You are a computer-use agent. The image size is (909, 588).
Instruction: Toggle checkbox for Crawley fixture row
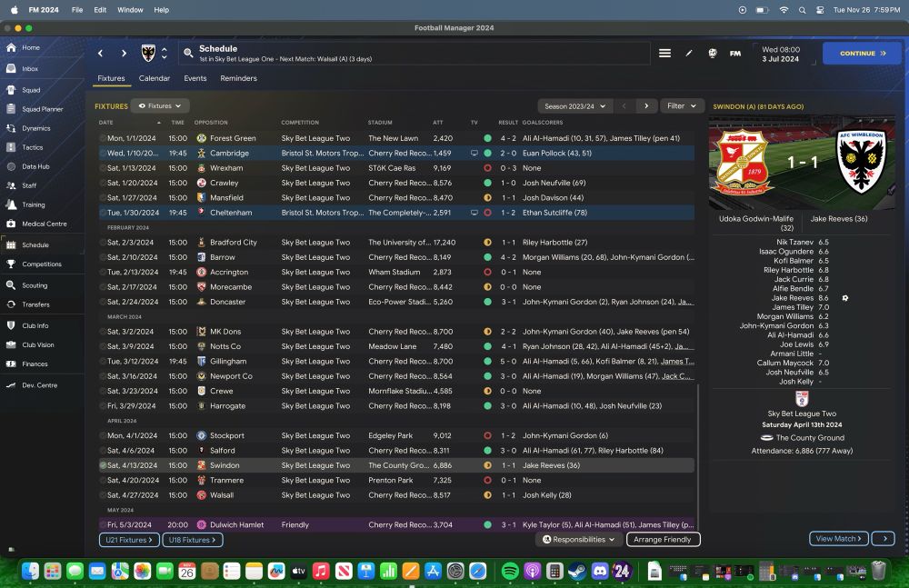click(103, 184)
